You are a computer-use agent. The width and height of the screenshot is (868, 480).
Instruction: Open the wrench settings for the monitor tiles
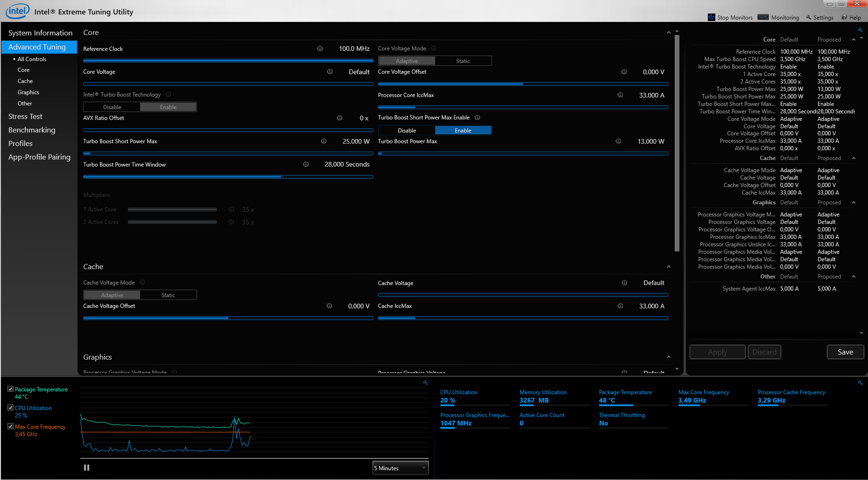coord(860,383)
